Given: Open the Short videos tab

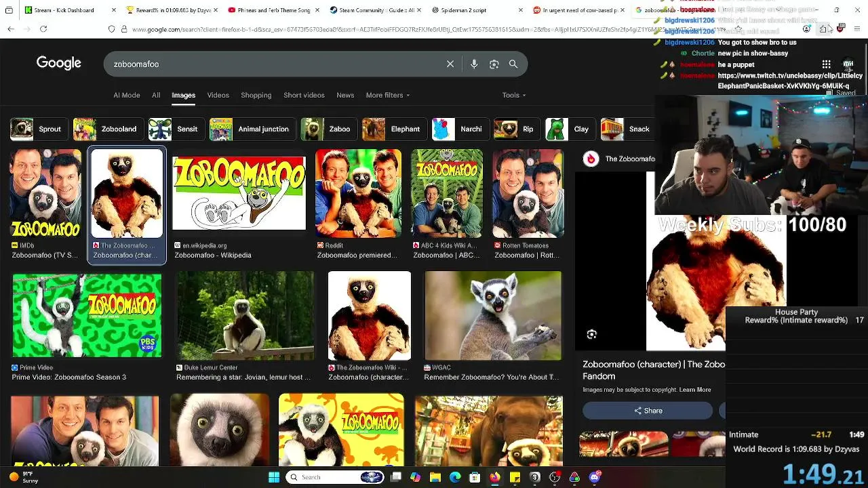Looking at the screenshot, I should pyautogui.click(x=304, y=95).
